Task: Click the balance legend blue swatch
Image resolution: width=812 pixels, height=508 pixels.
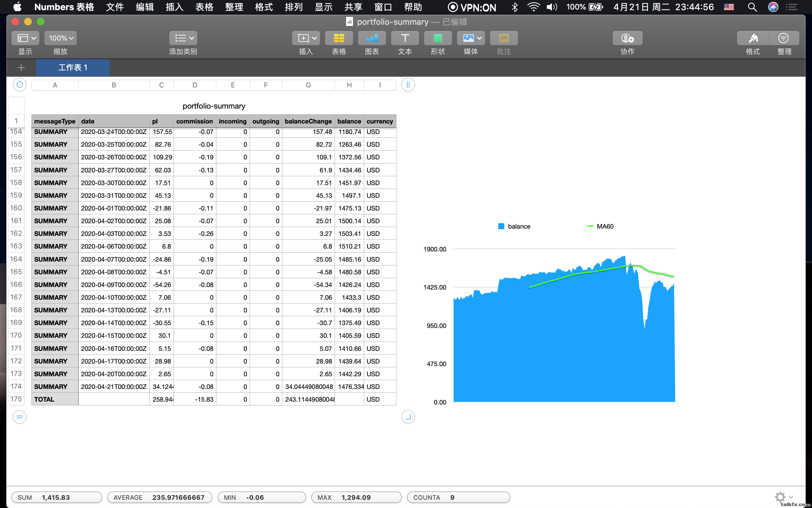Action: tap(501, 226)
